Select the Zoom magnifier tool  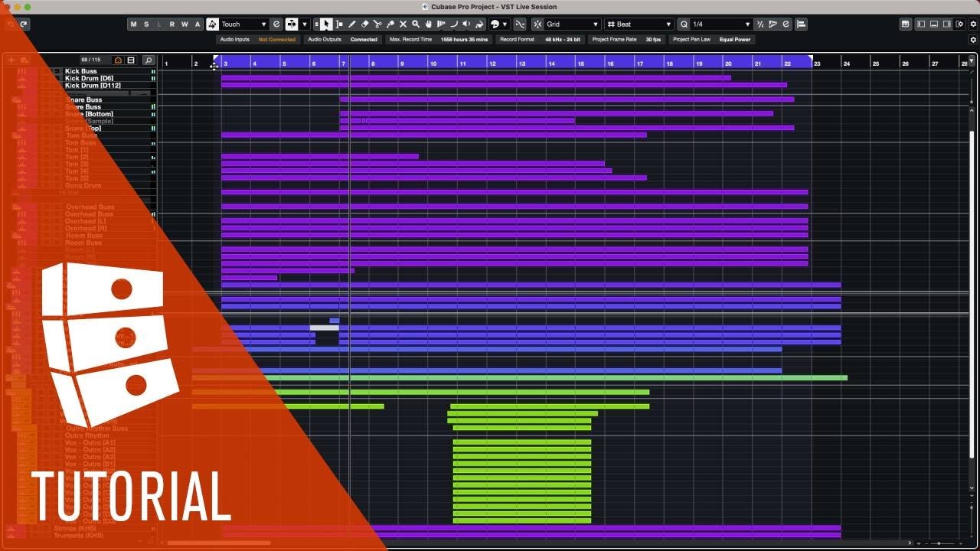tap(416, 24)
